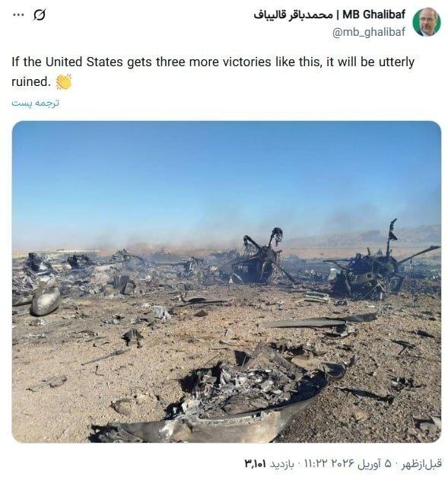This screenshot has width=448, height=477.
Task: Open the @mb_ghalibaf handle link
Action: click(x=369, y=32)
